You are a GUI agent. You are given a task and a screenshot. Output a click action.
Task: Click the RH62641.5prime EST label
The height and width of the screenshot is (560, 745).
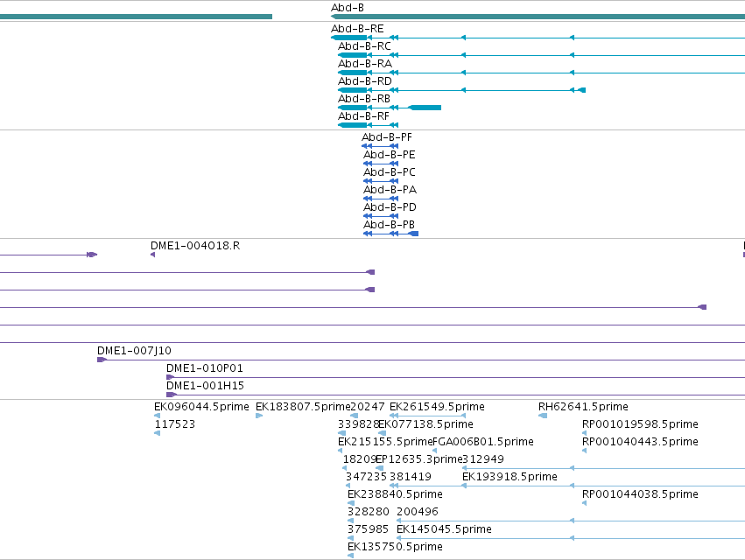[x=583, y=407]
